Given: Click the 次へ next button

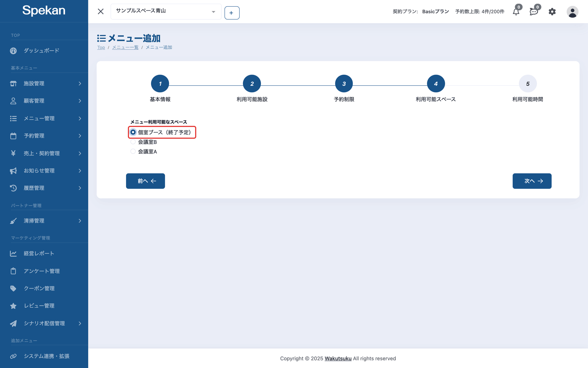Looking at the screenshot, I should click(x=532, y=181).
